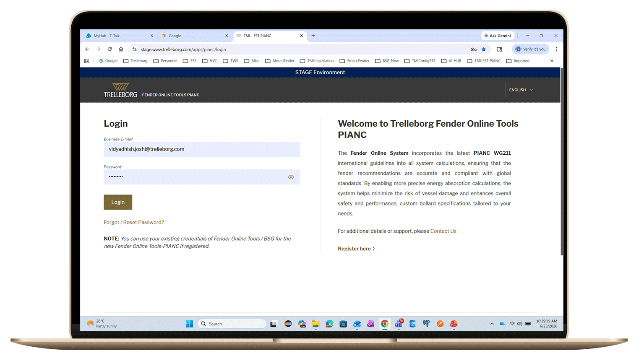The image size is (644, 361).
Task: Open the saved passwords key icon
Action: click(473, 49)
